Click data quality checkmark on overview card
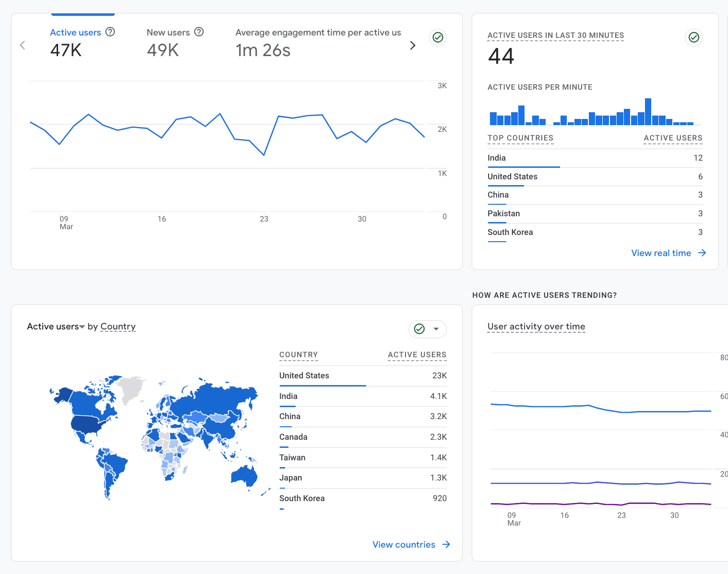This screenshot has width=728, height=574. click(x=438, y=37)
